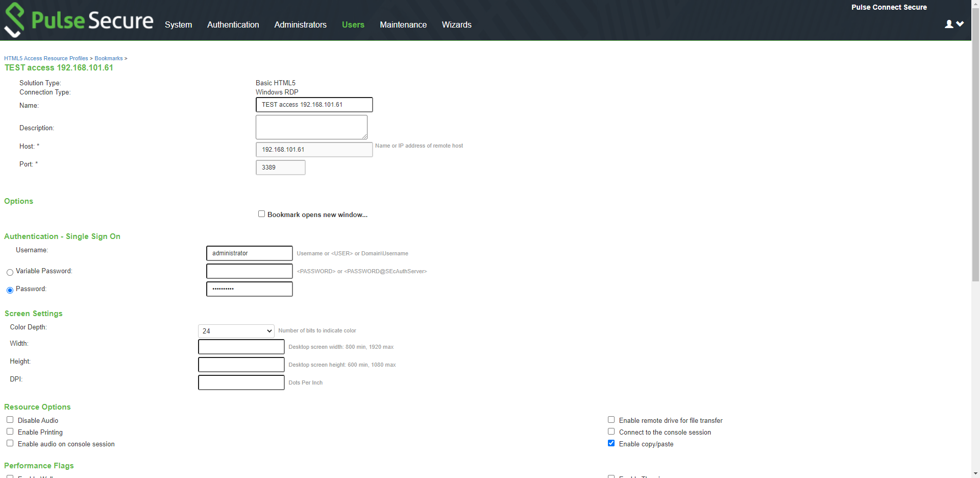Click the Width input field
The height and width of the screenshot is (478, 980).
(x=241, y=347)
